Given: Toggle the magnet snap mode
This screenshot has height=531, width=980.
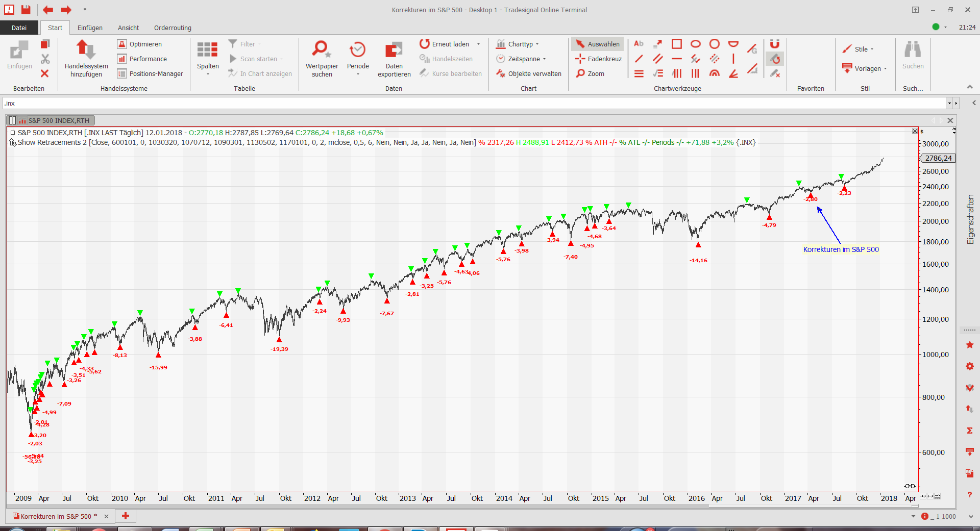Looking at the screenshot, I should click(774, 44).
